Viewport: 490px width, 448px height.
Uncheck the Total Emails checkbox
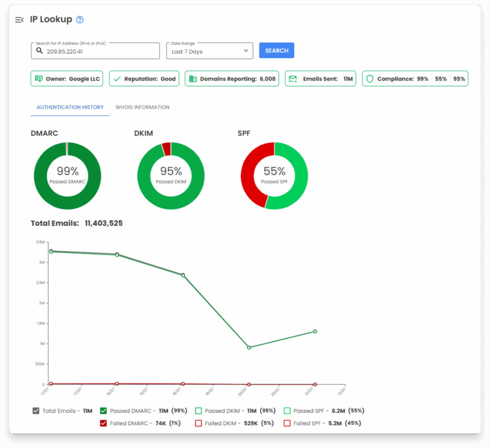click(x=36, y=411)
